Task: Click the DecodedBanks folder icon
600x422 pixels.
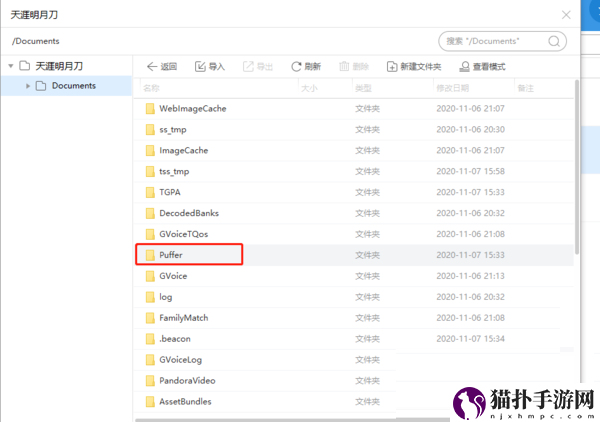Action: [x=150, y=213]
